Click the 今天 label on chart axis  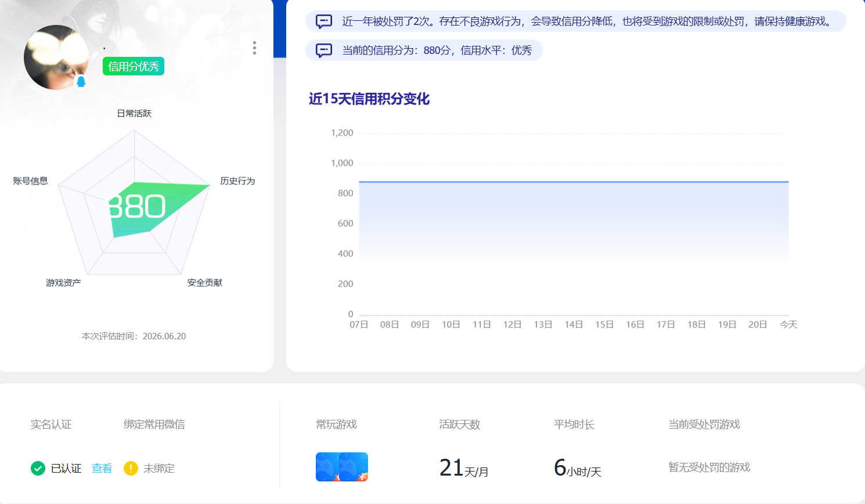coord(788,324)
